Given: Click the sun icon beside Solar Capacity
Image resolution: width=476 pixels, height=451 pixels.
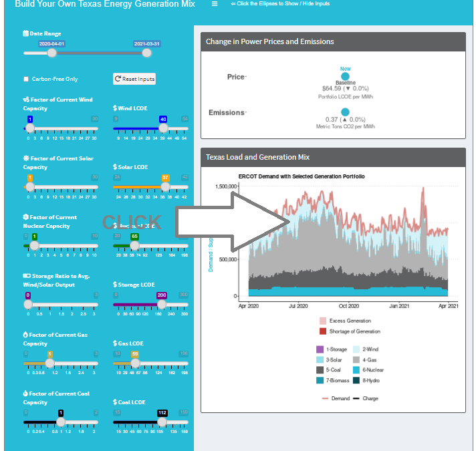Looking at the screenshot, I should (25, 158).
